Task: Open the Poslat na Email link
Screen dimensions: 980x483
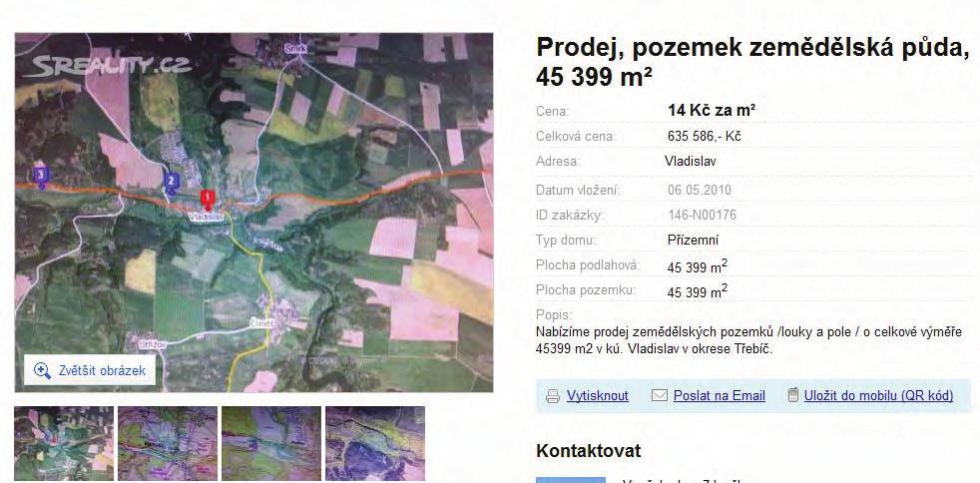Action: tap(719, 395)
